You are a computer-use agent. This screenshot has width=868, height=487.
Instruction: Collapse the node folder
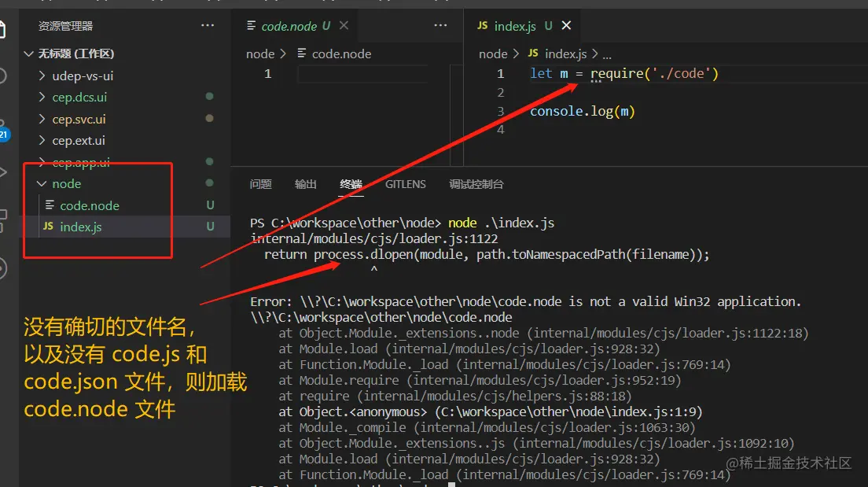[x=42, y=183]
